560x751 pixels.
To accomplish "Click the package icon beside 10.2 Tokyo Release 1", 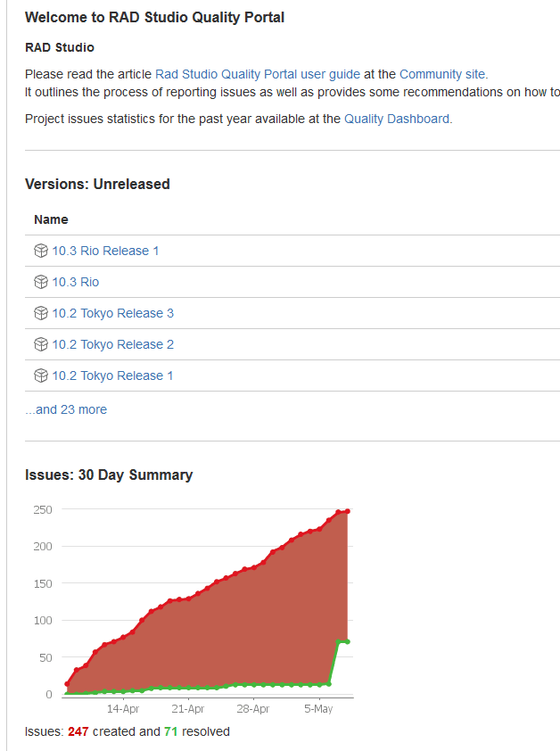I will pos(41,375).
